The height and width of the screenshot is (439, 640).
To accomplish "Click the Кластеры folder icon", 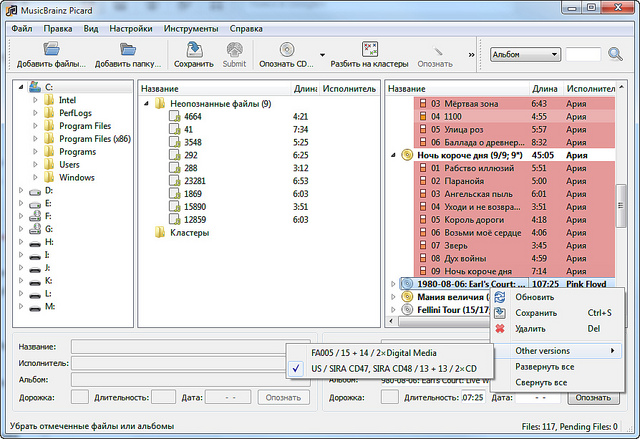I will (x=160, y=233).
